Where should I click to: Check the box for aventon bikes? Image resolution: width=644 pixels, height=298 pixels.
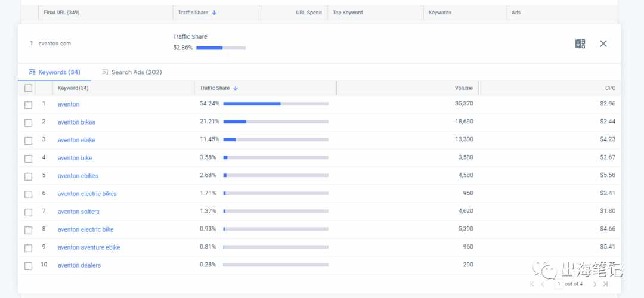pyautogui.click(x=29, y=123)
